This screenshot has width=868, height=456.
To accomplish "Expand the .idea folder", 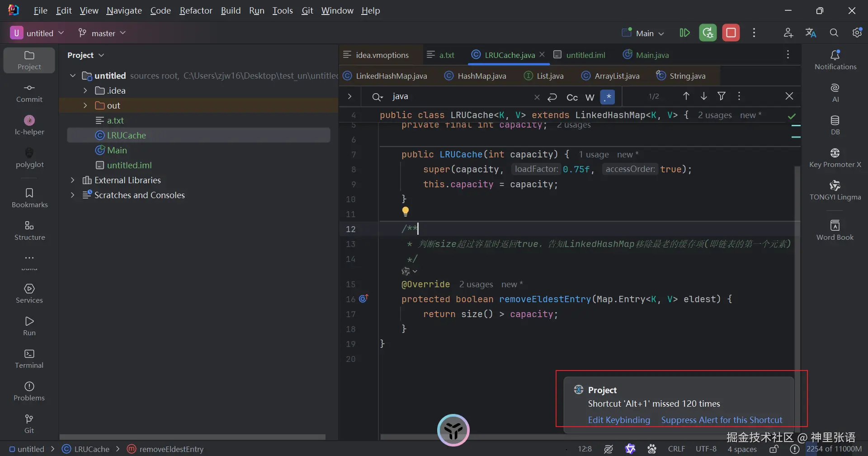I will 85,90.
